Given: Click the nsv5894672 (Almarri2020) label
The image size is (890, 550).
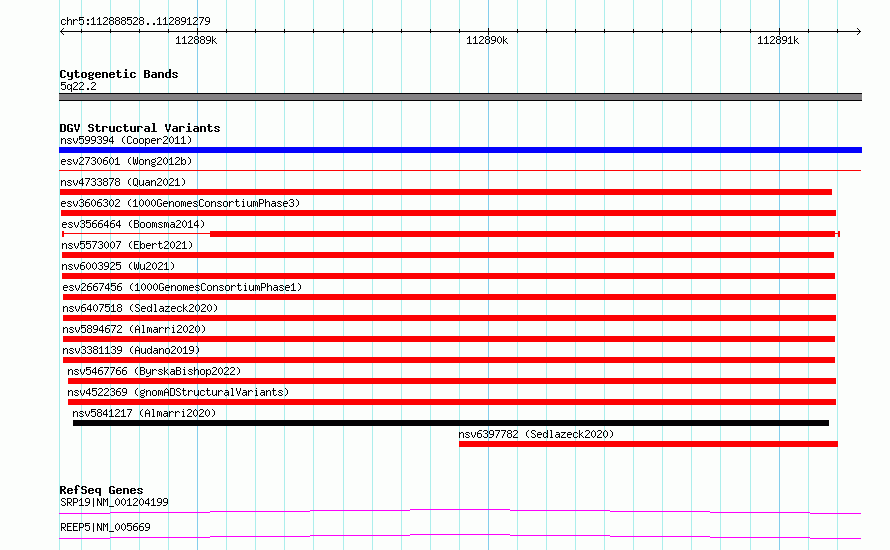Looking at the screenshot, I should [x=134, y=329].
